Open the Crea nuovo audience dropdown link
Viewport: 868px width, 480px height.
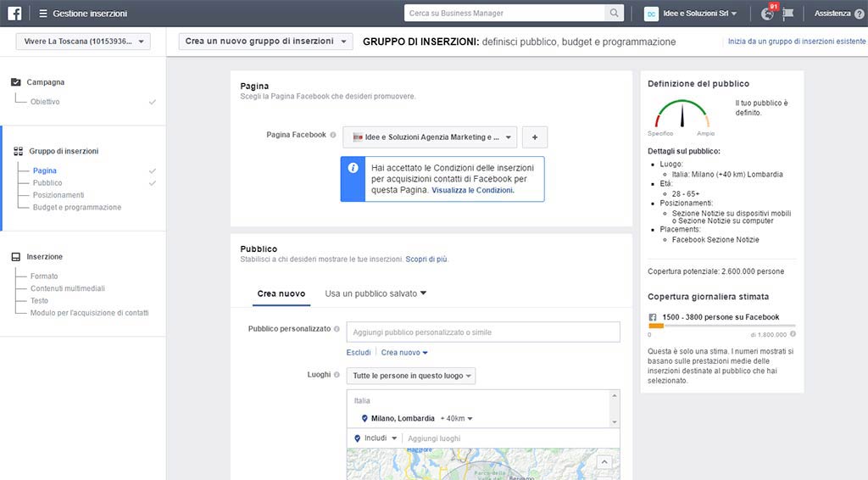click(x=404, y=353)
